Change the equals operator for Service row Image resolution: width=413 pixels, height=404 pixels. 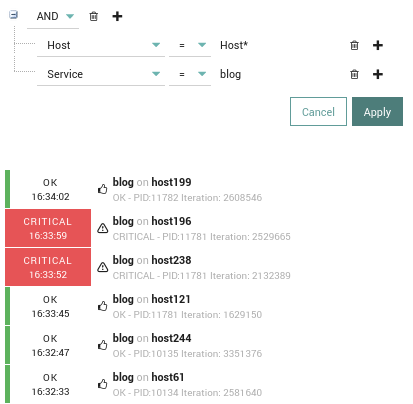pyautogui.click(x=190, y=74)
